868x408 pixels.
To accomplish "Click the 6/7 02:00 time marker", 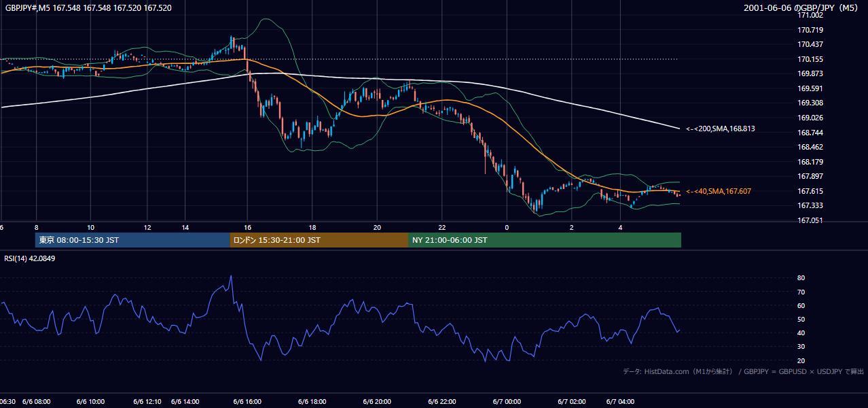I will (572, 402).
